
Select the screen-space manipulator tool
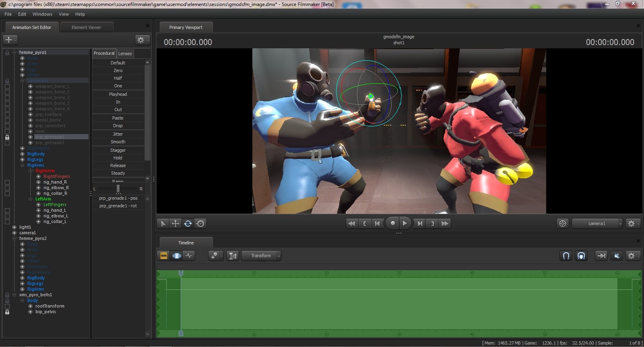pos(200,223)
